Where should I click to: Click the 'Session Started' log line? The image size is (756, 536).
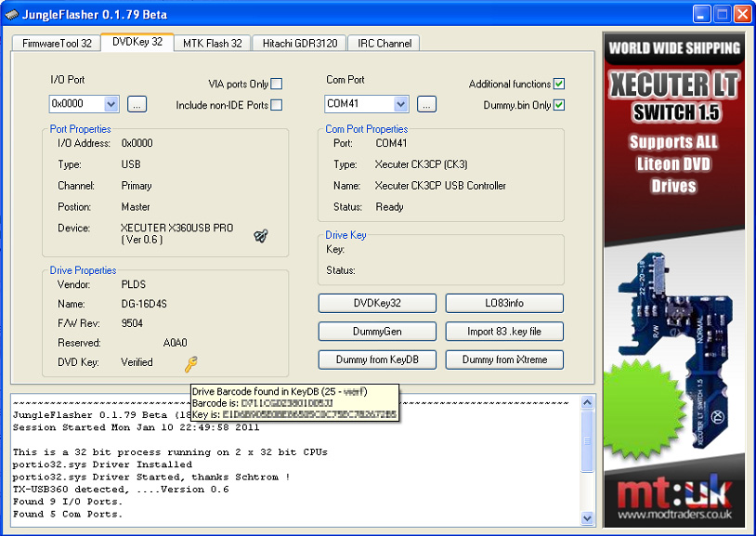[136, 427]
